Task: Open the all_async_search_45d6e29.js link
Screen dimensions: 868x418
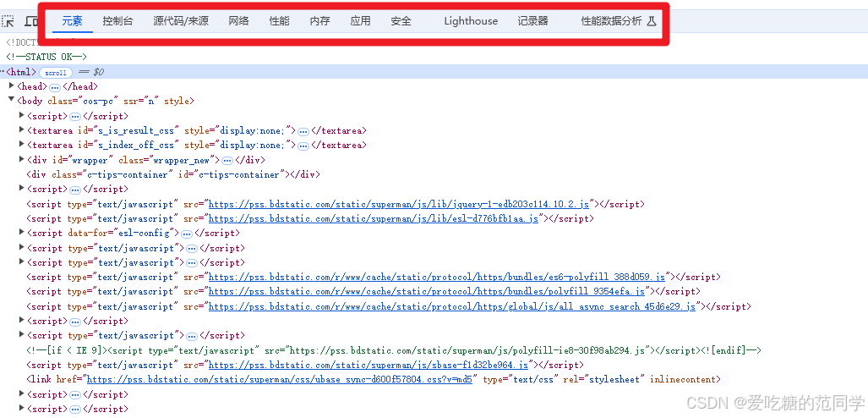Action: click(452, 306)
